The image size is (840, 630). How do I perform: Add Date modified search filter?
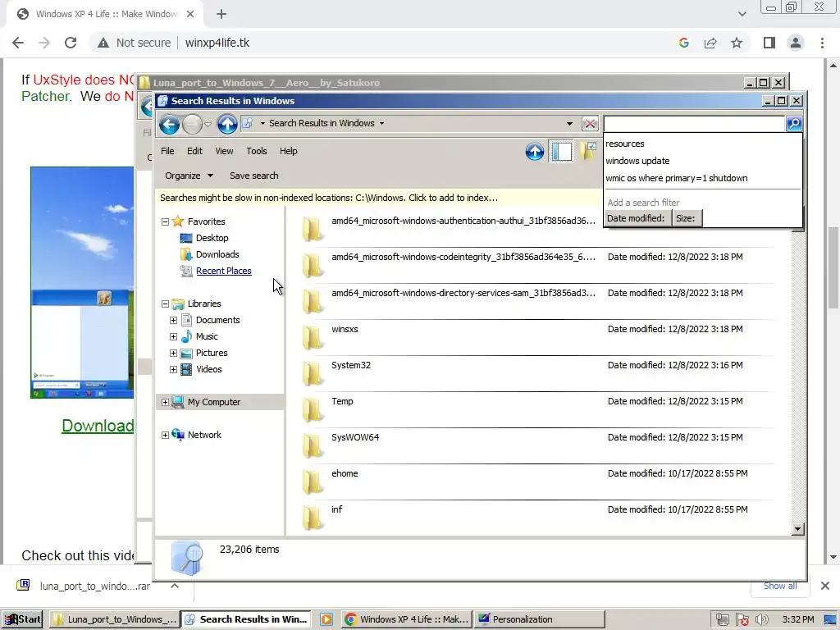[637, 218]
